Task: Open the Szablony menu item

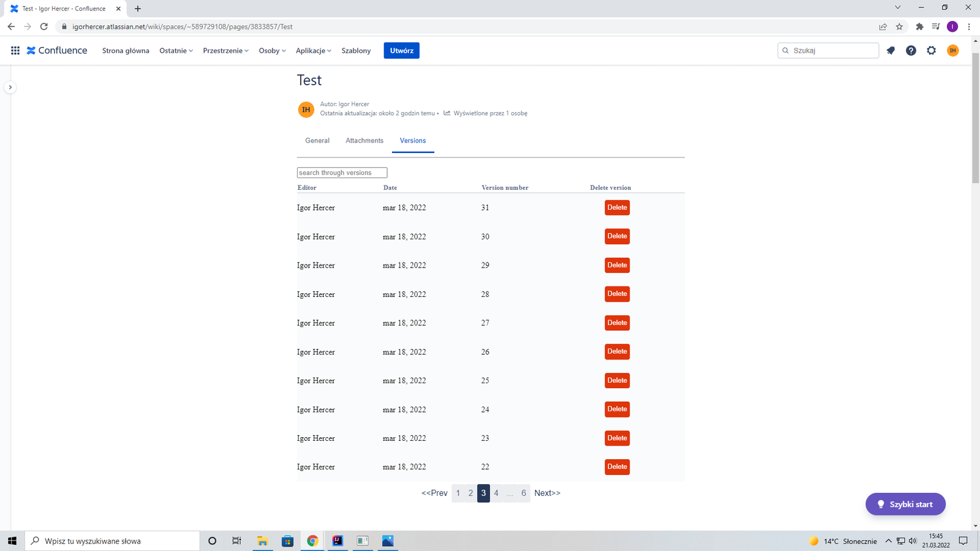Action: [x=356, y=51]
